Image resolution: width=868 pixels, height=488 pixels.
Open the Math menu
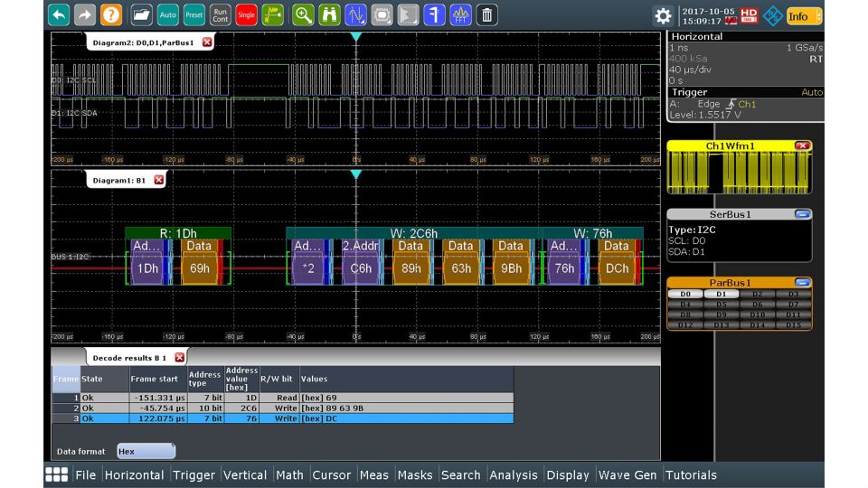pos(289,474)
